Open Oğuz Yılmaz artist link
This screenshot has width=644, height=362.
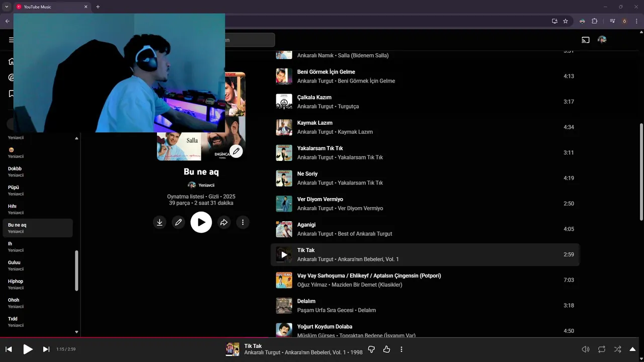[x=312, y=285]
